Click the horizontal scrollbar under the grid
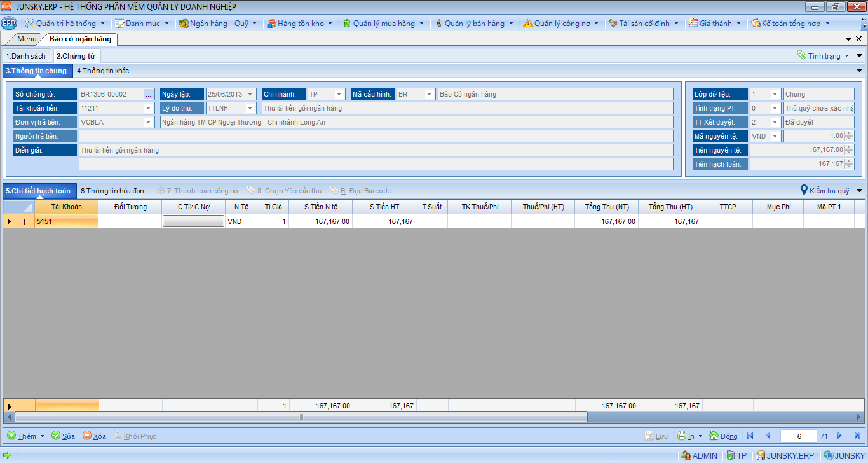This screenshot has width=868, height=463. pos(301,417)
